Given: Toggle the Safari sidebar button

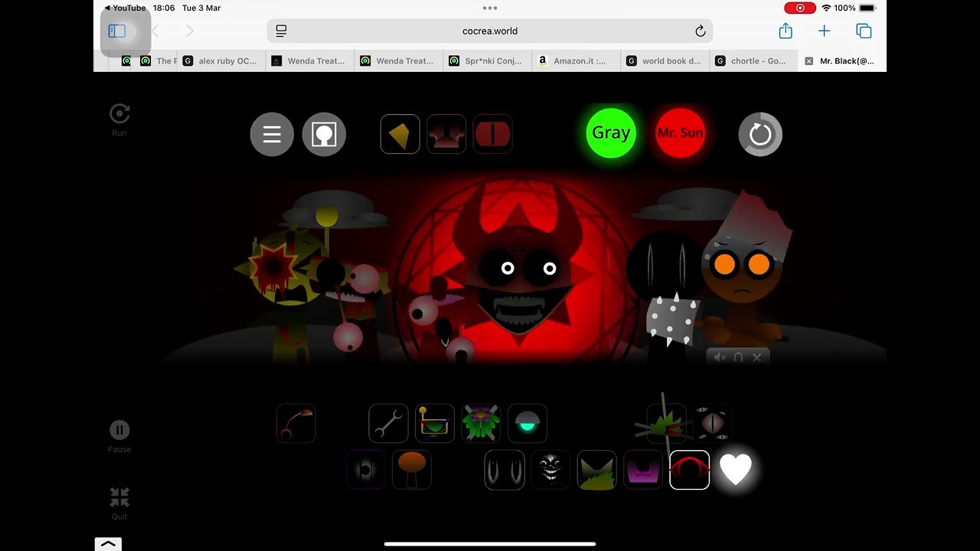Looking at the screenshot, I should pos(117,31).
